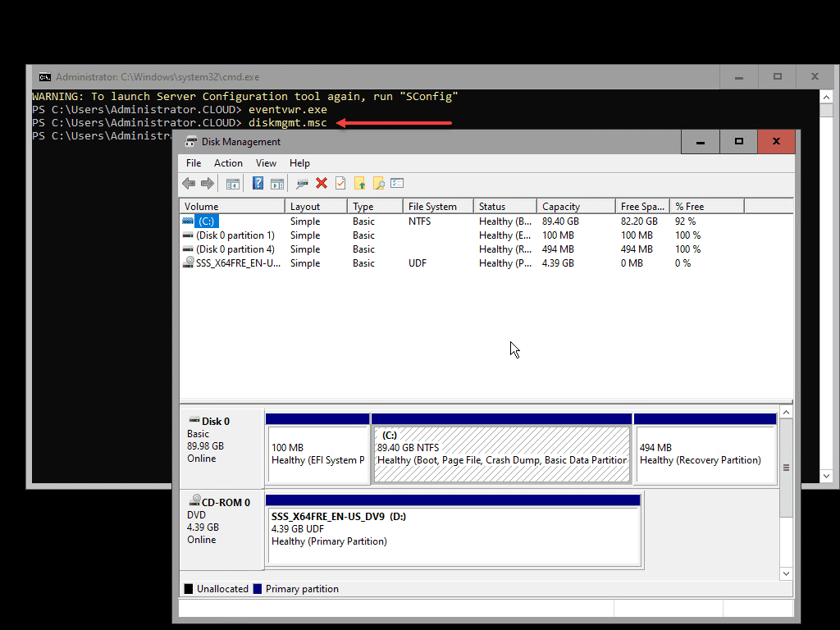This screenshot has height=630, width=840.
Task: Click the folder icon with green up arrow
Action: 359,184
